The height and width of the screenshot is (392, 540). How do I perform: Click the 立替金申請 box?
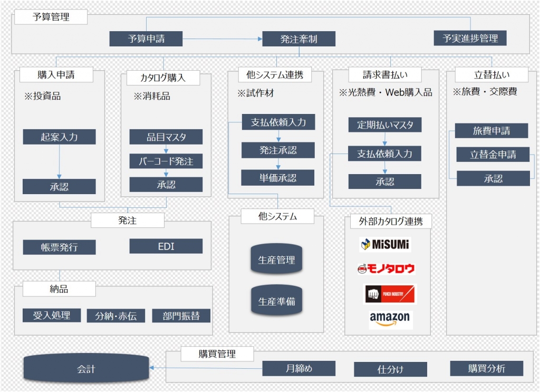pos(493,155)
